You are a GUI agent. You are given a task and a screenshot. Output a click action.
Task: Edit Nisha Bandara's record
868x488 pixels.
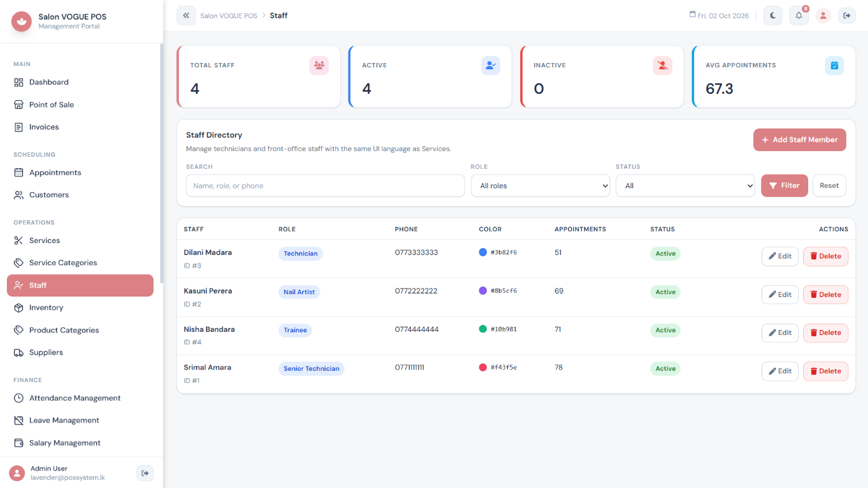(x=780, y=332)
